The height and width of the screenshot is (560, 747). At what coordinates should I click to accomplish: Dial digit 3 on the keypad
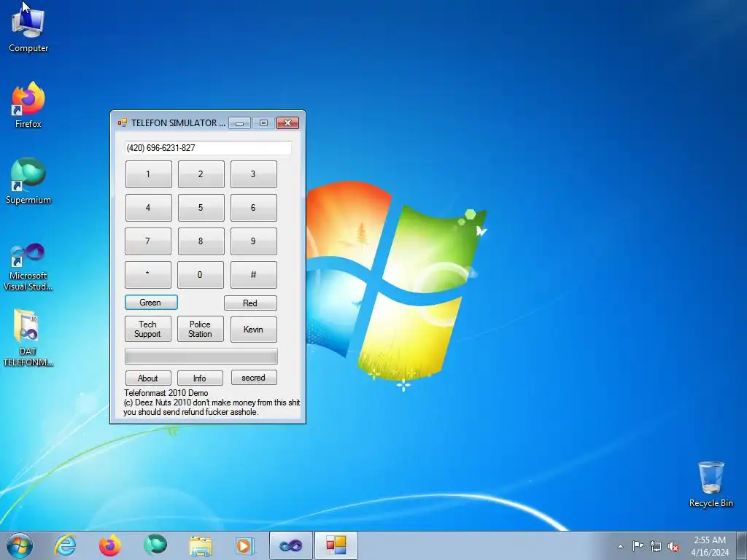pos(253,174)
